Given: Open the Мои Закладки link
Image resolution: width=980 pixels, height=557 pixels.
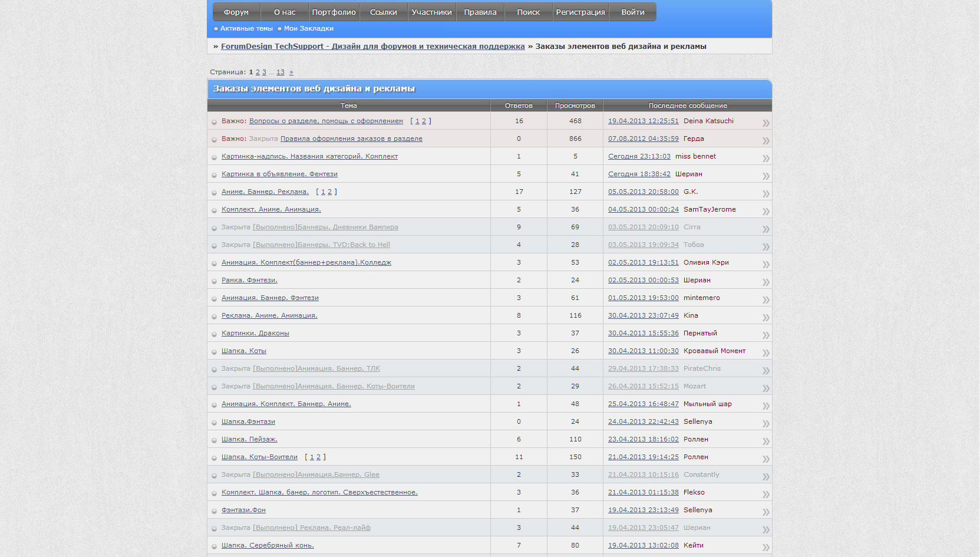Looking at the screenshot, I should point(308,28).
